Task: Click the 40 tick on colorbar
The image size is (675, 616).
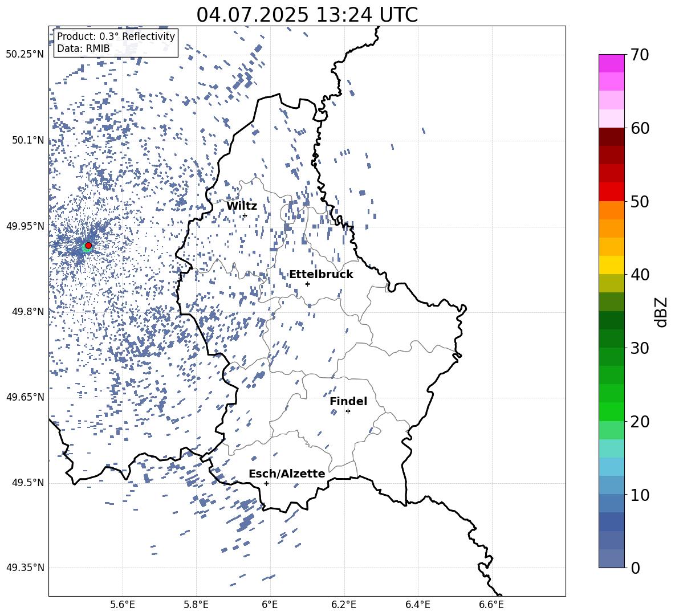Action: coord(640,275)
